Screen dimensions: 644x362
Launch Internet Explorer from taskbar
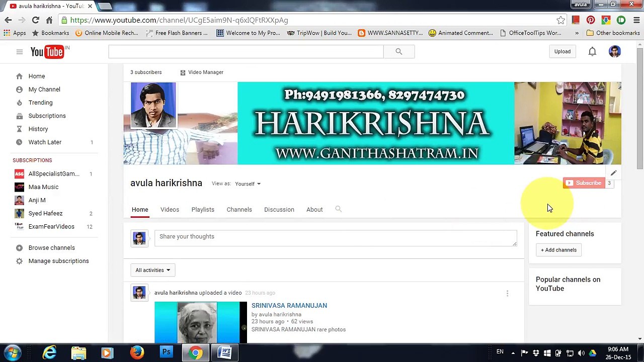(49, 352)
